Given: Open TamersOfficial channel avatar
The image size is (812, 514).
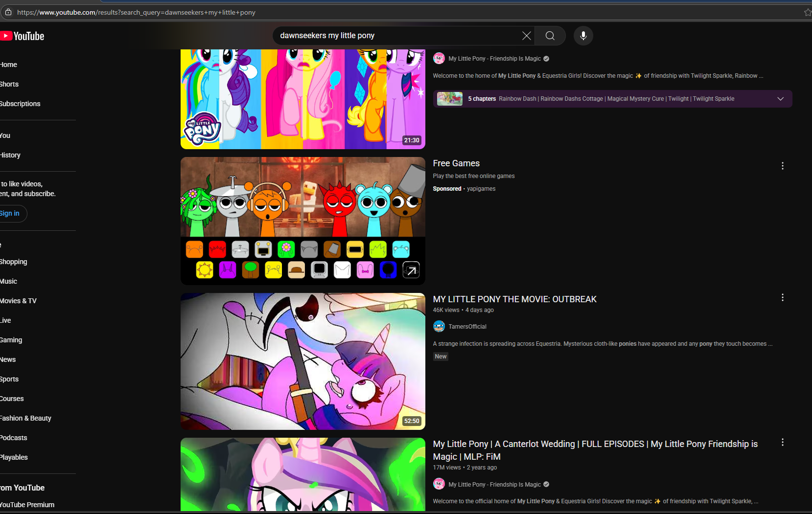Looking at the screenshot, I should [x=439, y=326].
